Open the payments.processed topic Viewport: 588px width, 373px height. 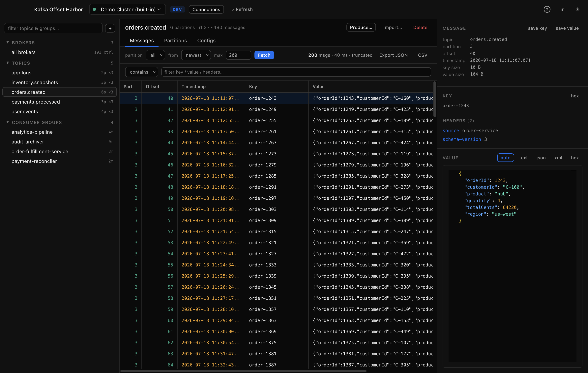coord(60,102)
